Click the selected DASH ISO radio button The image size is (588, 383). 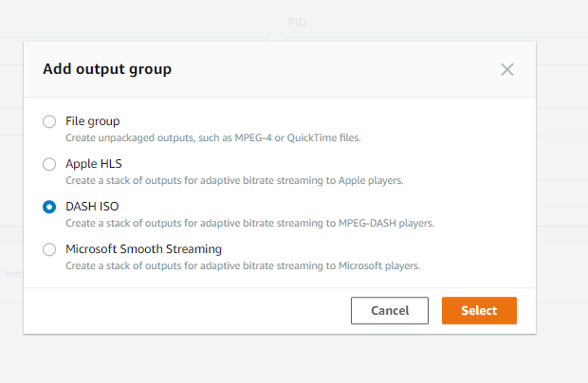point(49,207)
